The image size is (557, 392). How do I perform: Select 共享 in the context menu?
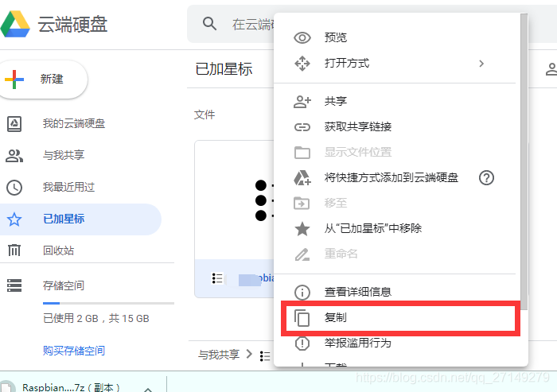tap(335, 101)
